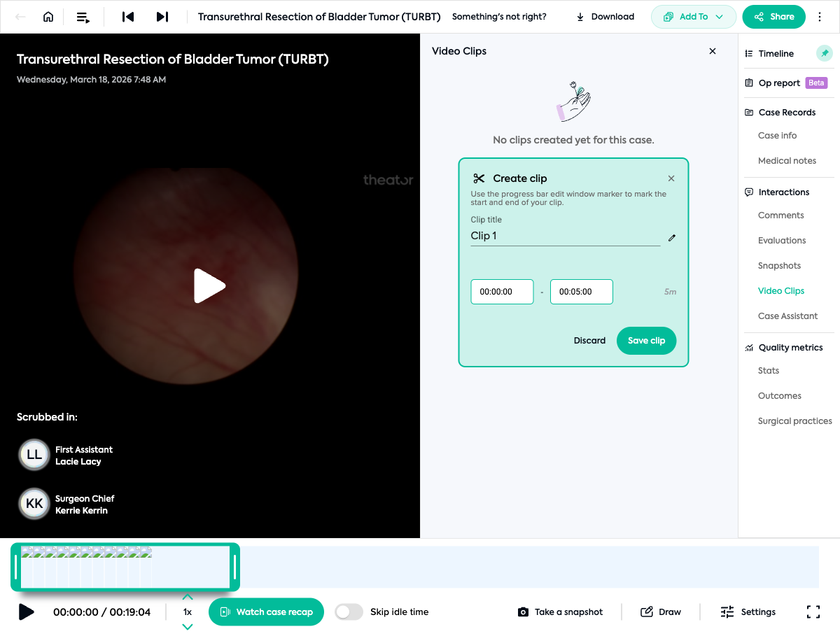840x643 pixels.
Task: Click the timeline edit window marker
Action: coord(236,567)
